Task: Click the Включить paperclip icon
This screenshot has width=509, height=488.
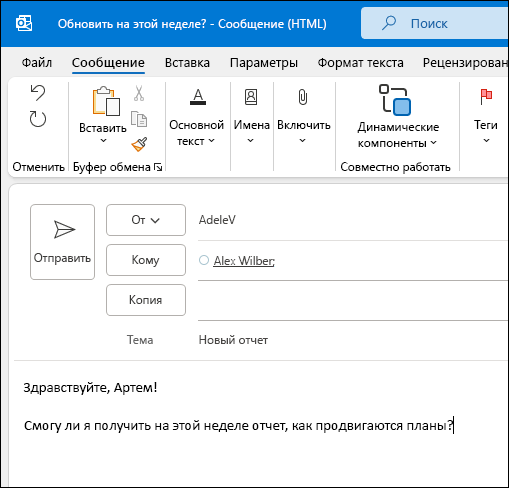Action: [x=303, y=97]
